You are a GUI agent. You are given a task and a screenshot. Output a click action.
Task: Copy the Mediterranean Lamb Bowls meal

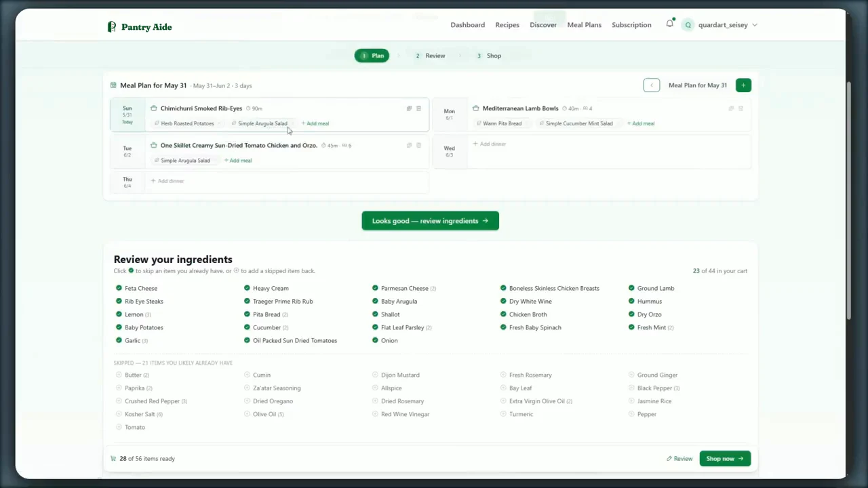coord(731,108)
